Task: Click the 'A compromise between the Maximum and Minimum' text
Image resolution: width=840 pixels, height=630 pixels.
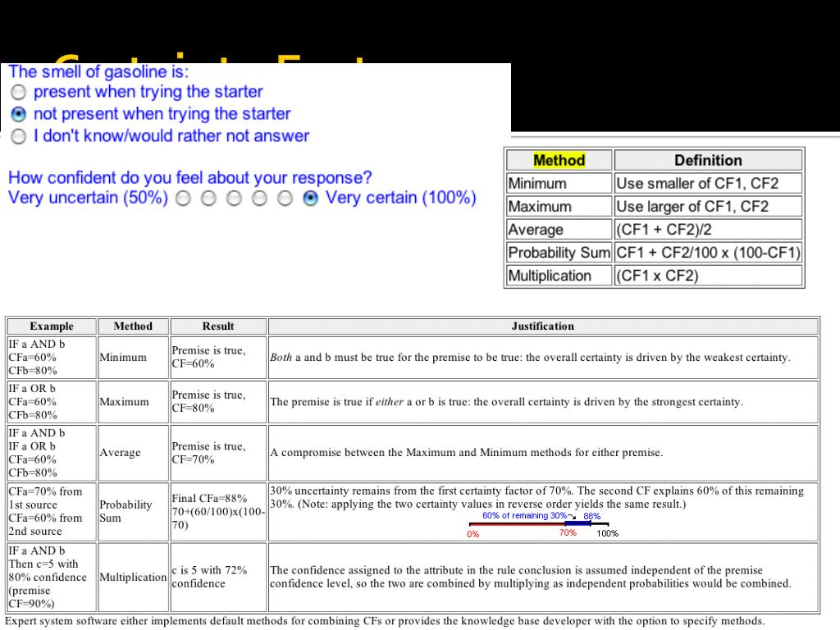Action: click(x=467, y=453)
